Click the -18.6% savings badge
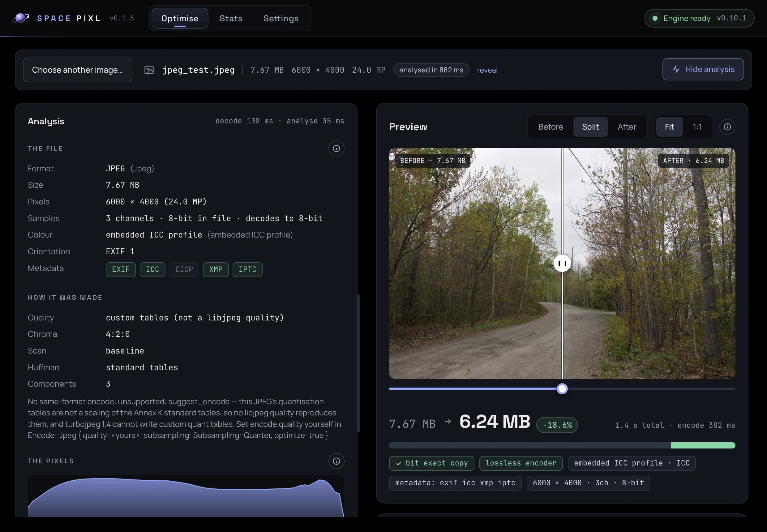The image size is (767, 532). click(x=557, y=425)
